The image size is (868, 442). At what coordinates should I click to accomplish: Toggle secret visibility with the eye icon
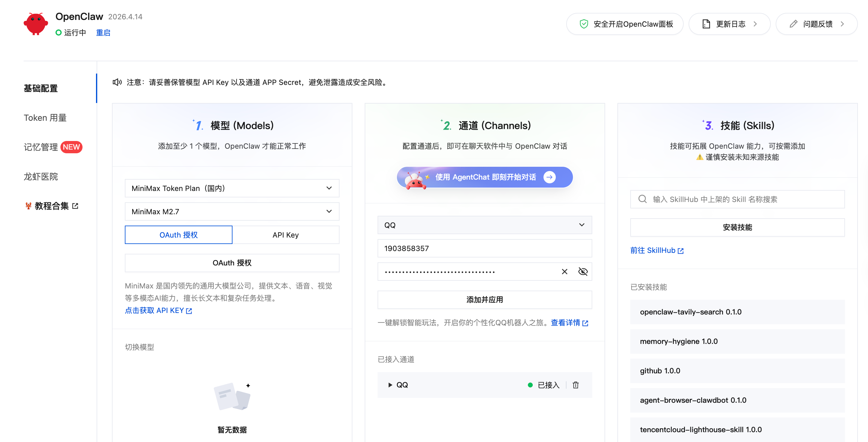click(x=582, y=272)
